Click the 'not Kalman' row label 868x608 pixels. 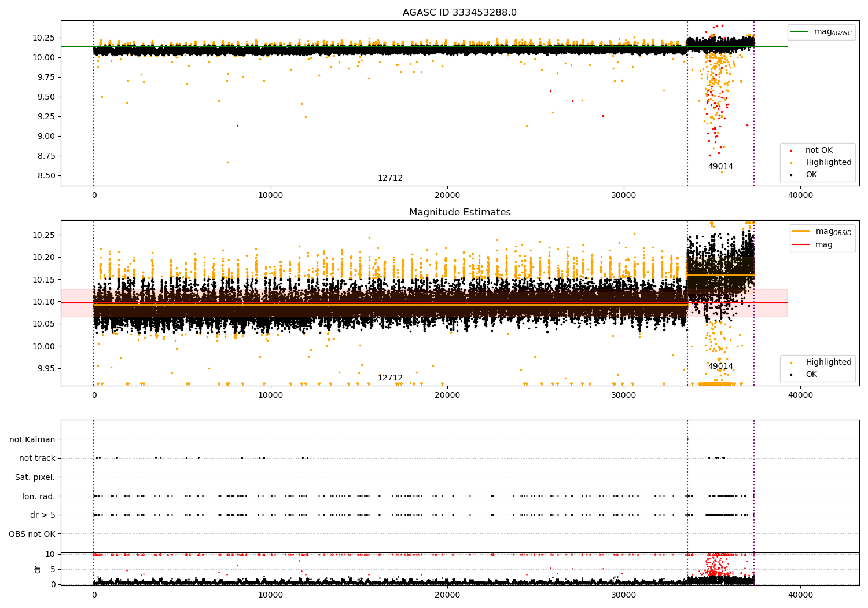coord(32,440)
